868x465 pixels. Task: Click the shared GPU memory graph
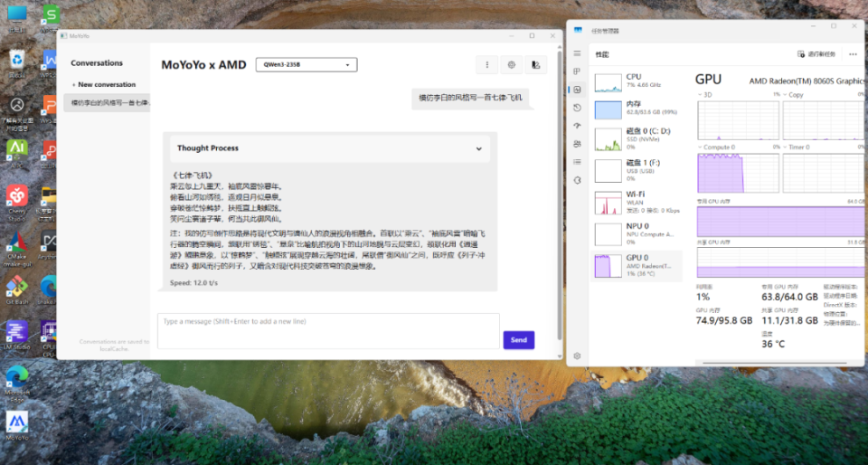tap(780, 262)
